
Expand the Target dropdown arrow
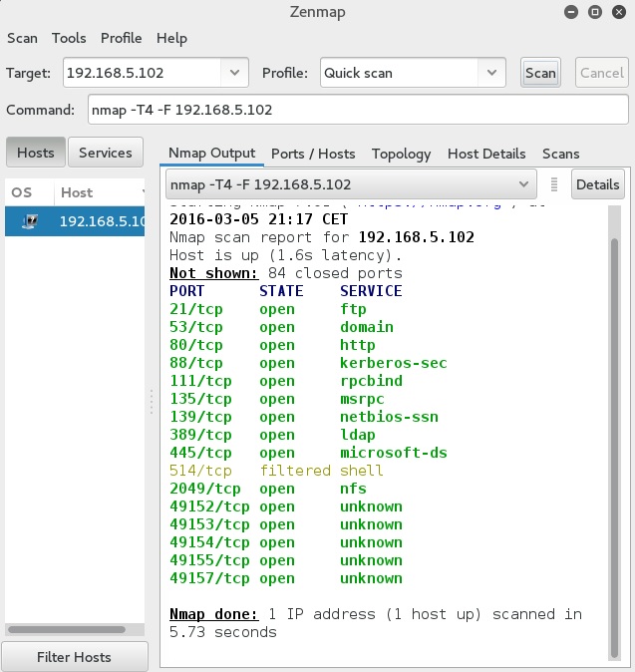coord(234,73)
